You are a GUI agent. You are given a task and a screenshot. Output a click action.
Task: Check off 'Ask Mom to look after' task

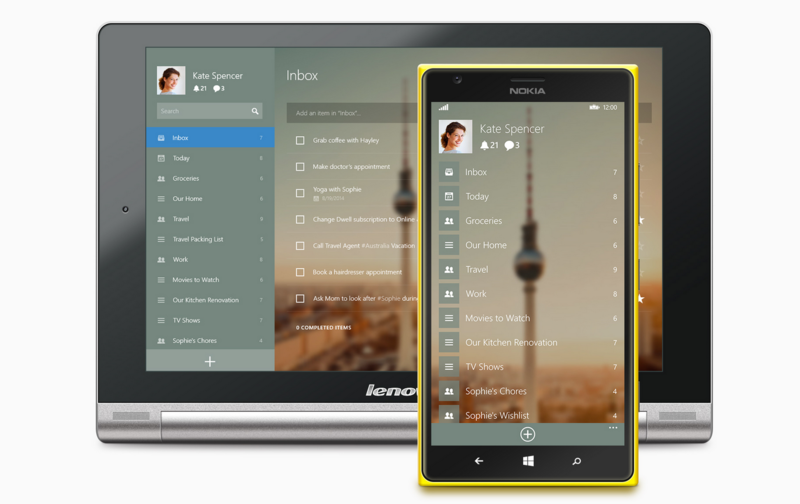300,298
